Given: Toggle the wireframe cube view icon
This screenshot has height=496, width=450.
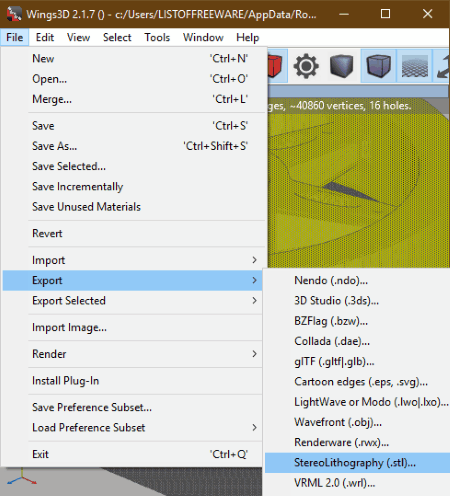Looking at the screenshot, I should pyautogui.click(x=378, y=66).
